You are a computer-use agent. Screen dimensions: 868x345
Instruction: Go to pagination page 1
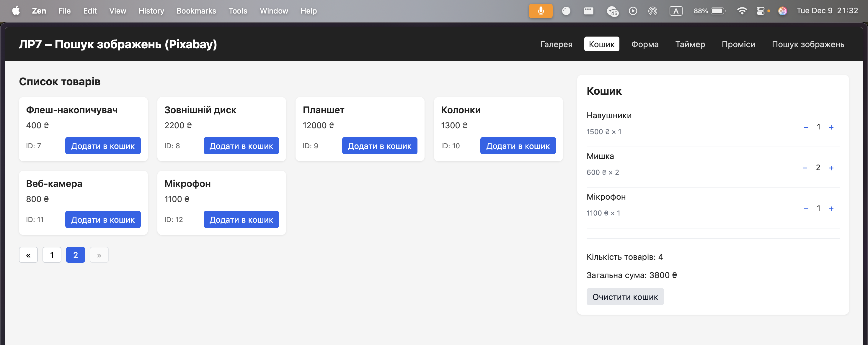pos(52,255)
